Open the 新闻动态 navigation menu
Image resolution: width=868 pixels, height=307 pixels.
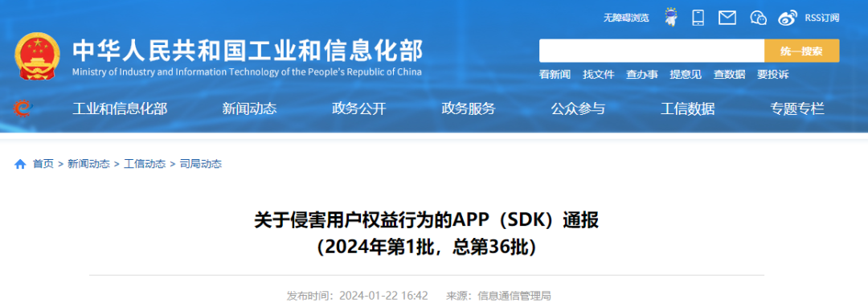(x=249, y=109)
